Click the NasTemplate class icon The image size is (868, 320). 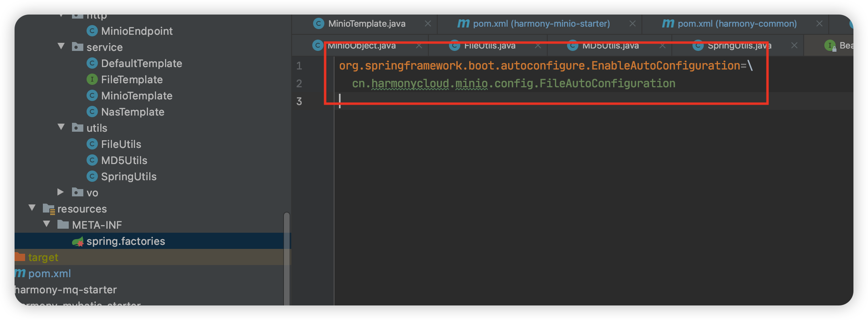coord(92,112)
